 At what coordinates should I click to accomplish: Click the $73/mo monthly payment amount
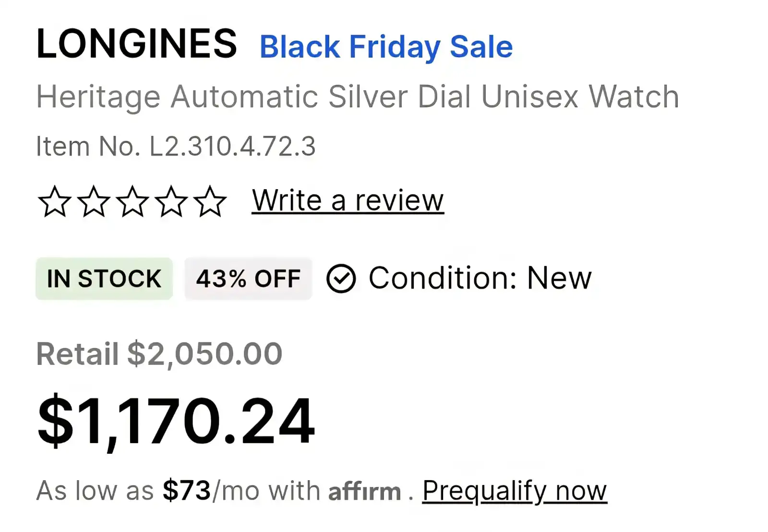point(187,491)
